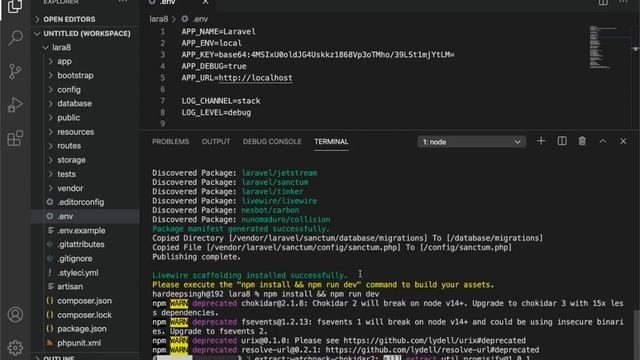
Task: Click the APP_ENV=local line
Action: (x=211, y=43)
